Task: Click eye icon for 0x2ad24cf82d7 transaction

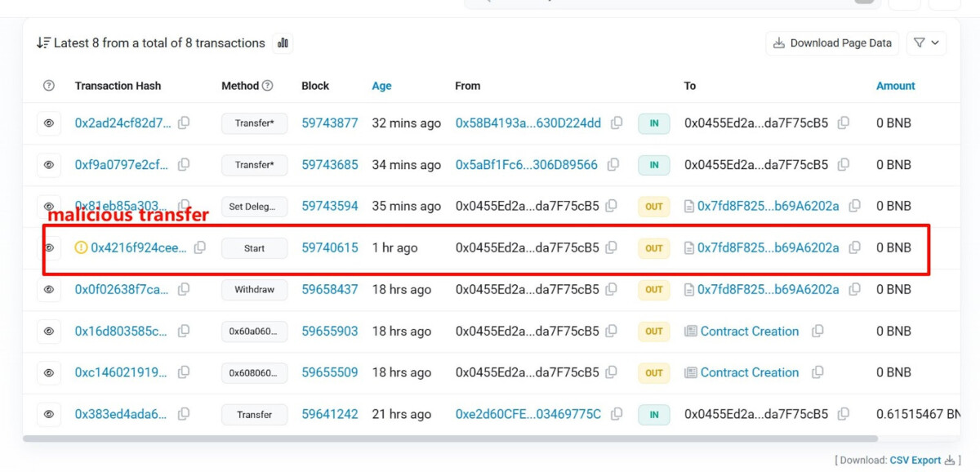Action: [x=49, y=123]
